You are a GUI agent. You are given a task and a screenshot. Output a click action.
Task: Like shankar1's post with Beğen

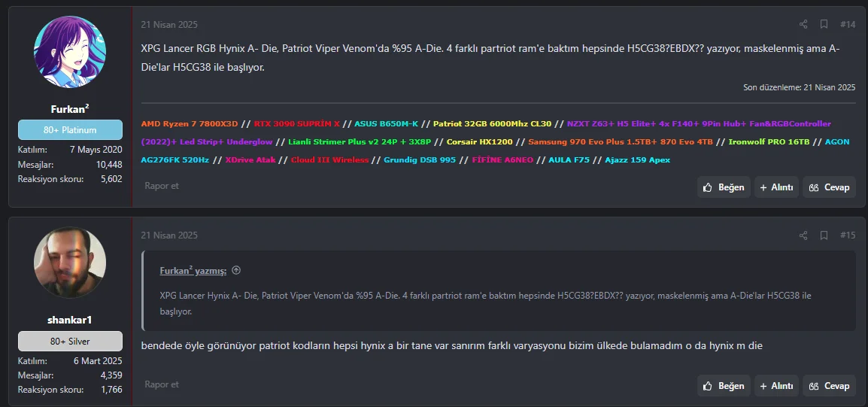[x=724, y=386]
